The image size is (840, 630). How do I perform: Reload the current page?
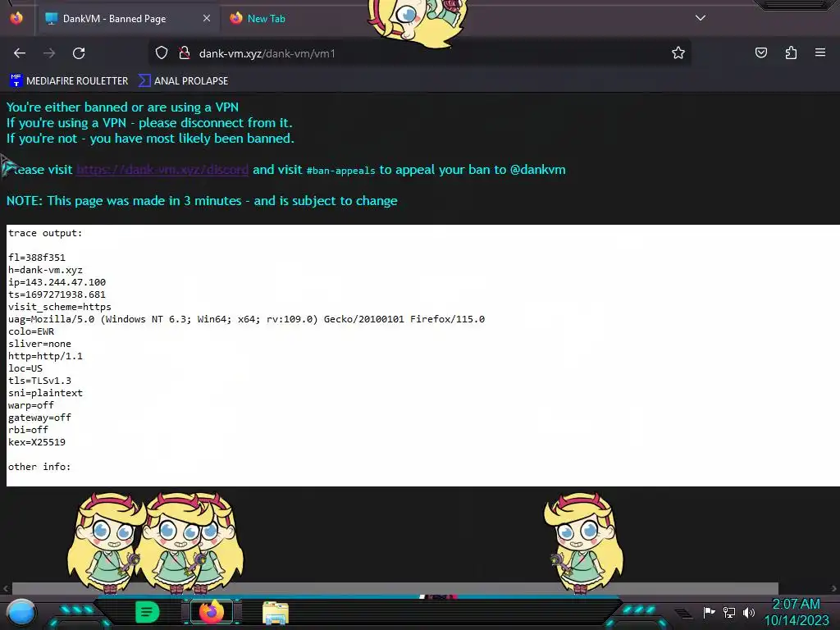point(79,53)
